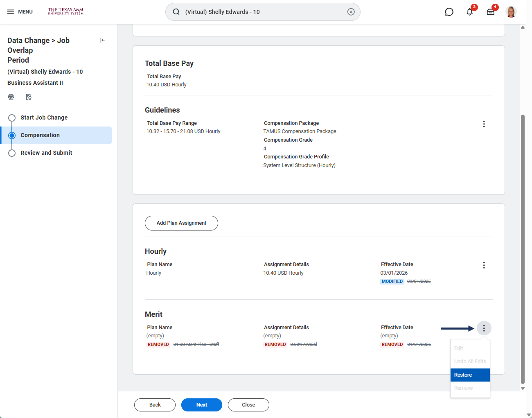
Task: Open the inbox tray icon
Action: (490, 12)
